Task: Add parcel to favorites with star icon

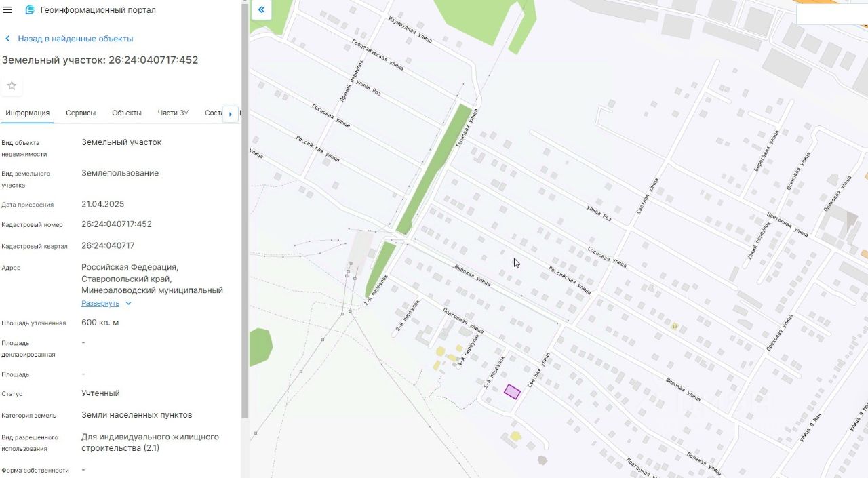Action: coord(12,86)
